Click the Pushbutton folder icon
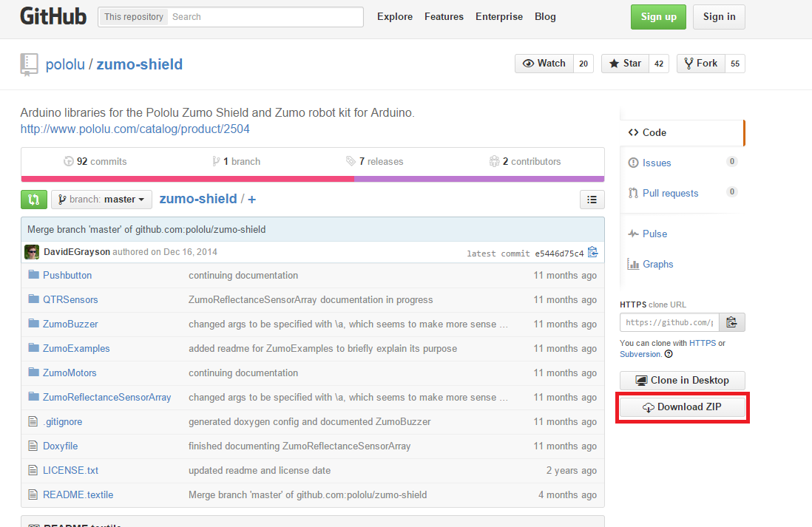 34,274
